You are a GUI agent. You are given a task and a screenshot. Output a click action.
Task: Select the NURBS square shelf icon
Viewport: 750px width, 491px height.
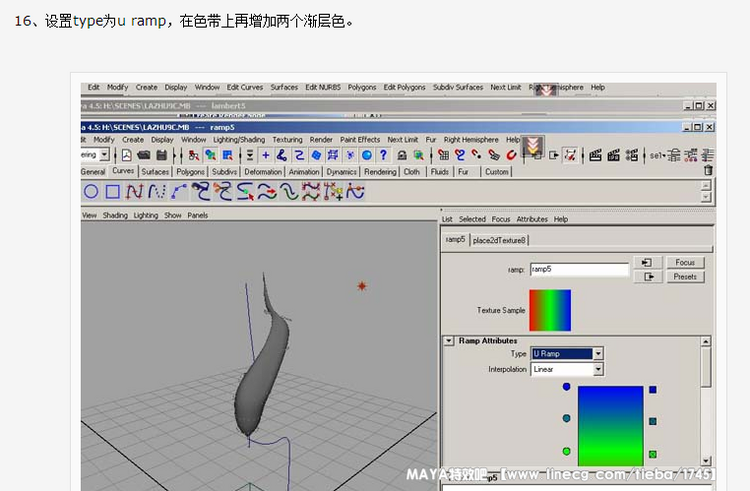(x=114, y=191)
